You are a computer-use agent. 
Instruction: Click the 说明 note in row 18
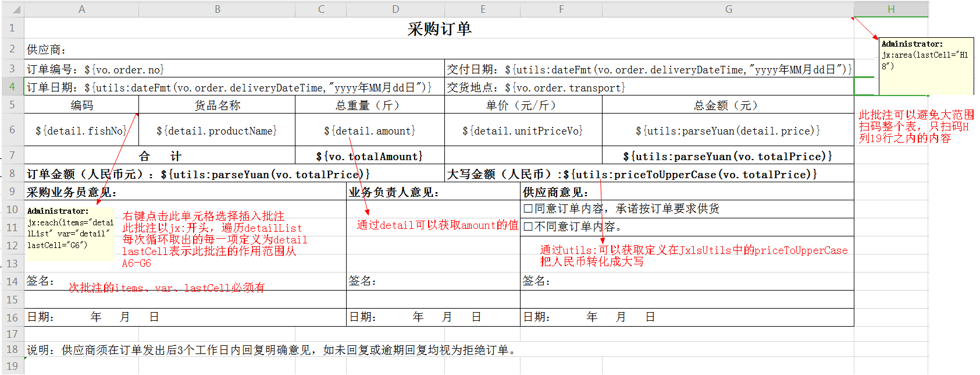click(x=271, y=349)
